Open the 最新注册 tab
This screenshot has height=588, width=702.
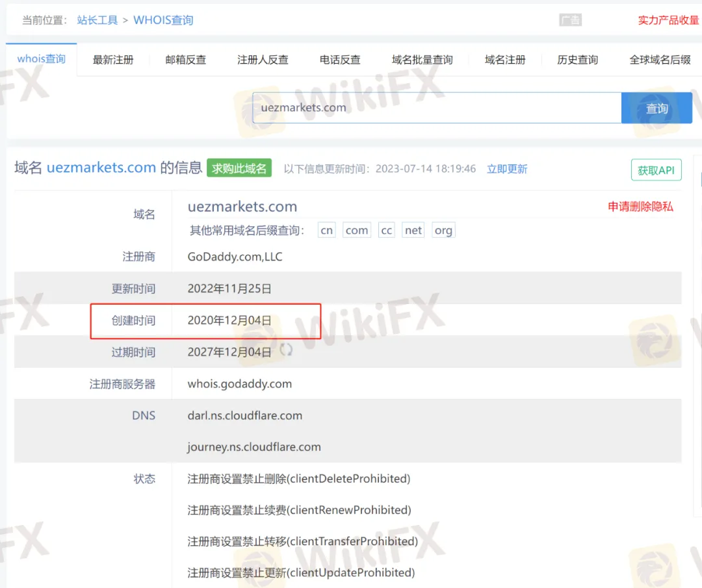click(x=113, y=60)
